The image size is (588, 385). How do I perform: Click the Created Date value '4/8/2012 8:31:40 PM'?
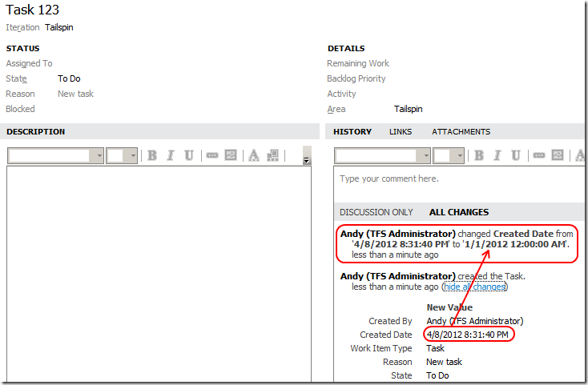pos(467,335)
